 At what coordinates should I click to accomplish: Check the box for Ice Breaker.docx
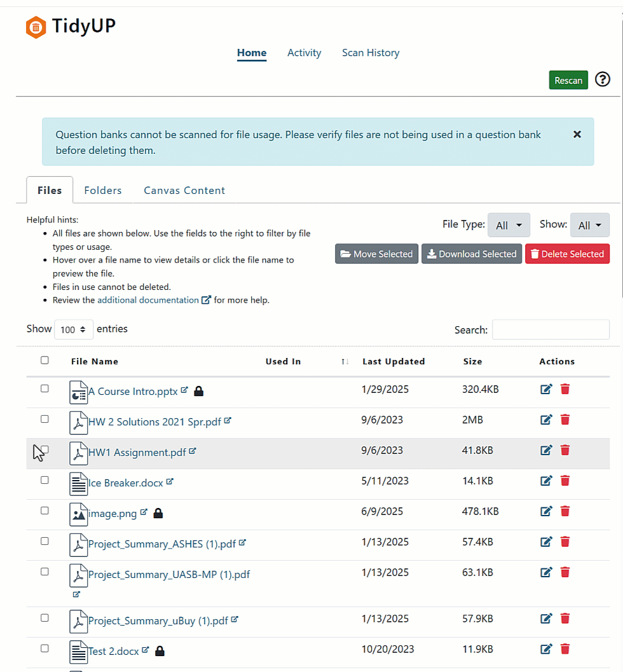[x=44, y=480]
